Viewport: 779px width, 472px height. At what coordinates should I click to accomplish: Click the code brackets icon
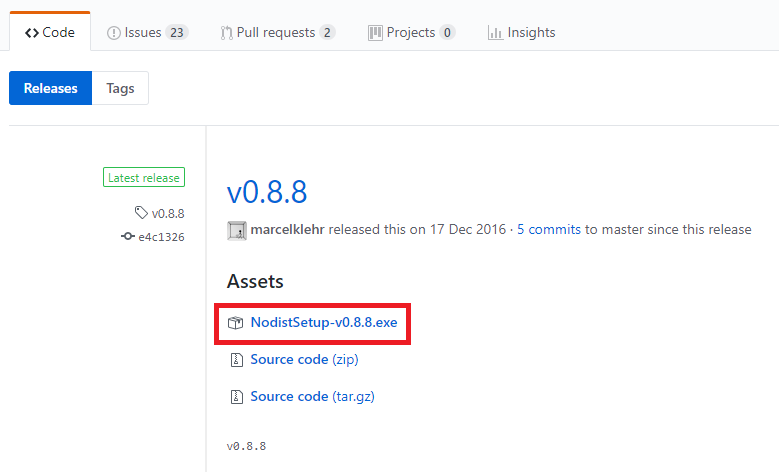[x=32, y=33]
